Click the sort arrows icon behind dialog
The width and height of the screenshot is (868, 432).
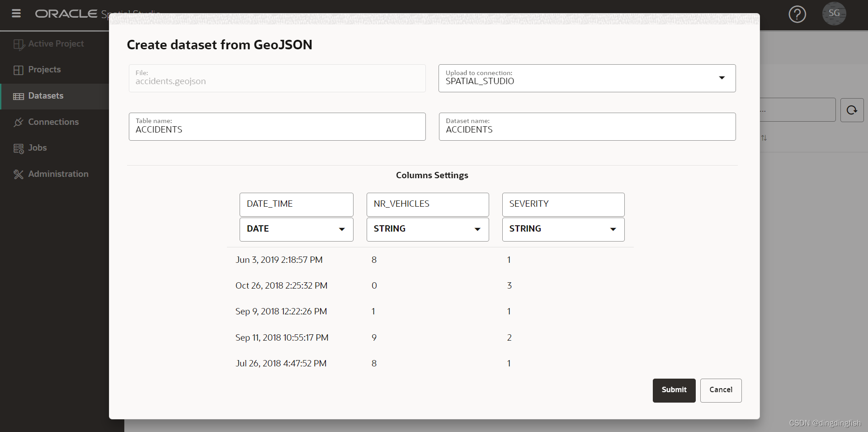[x=764, y=138]
